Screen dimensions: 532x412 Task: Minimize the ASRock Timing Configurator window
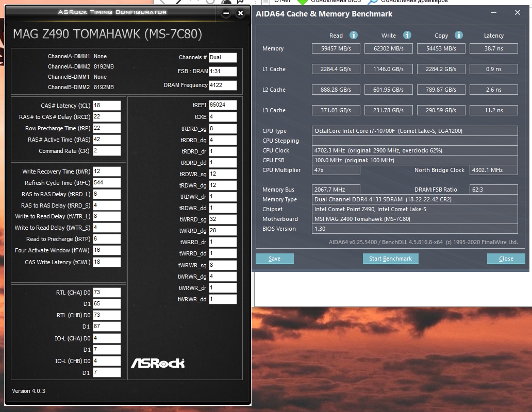[x=226, y=13]
